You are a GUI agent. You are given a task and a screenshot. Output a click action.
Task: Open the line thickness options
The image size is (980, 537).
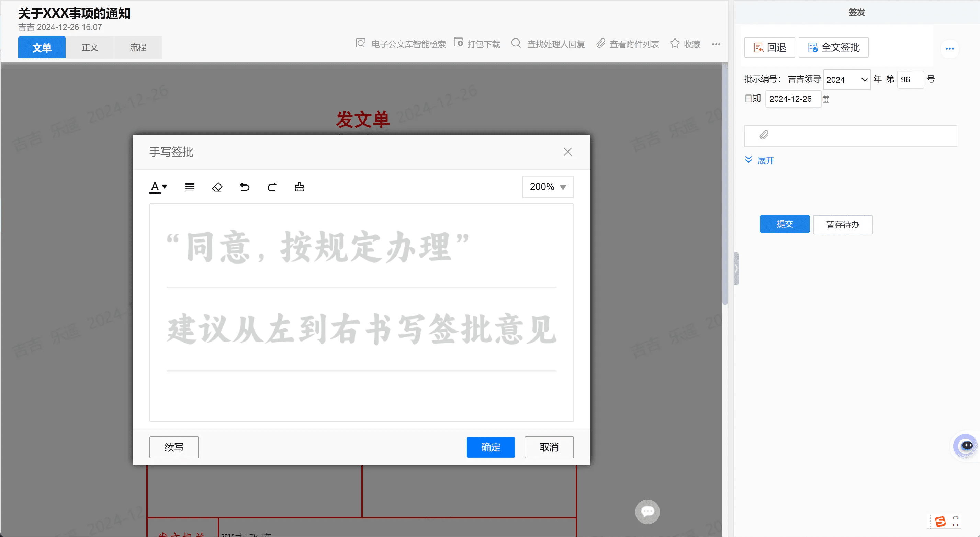pyautogui.click(x=190, y=187)
